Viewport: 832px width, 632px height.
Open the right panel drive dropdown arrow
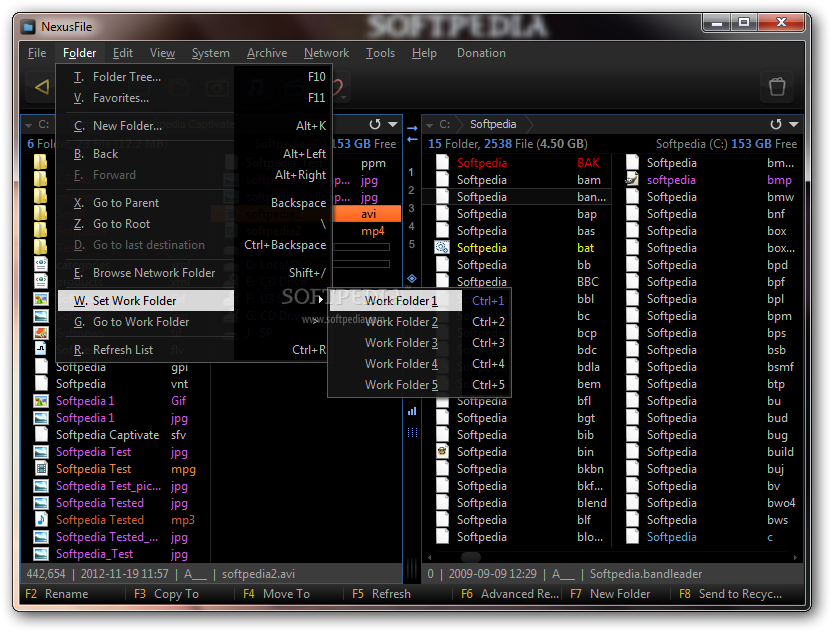pyautogui.click(x=430, y=126)
